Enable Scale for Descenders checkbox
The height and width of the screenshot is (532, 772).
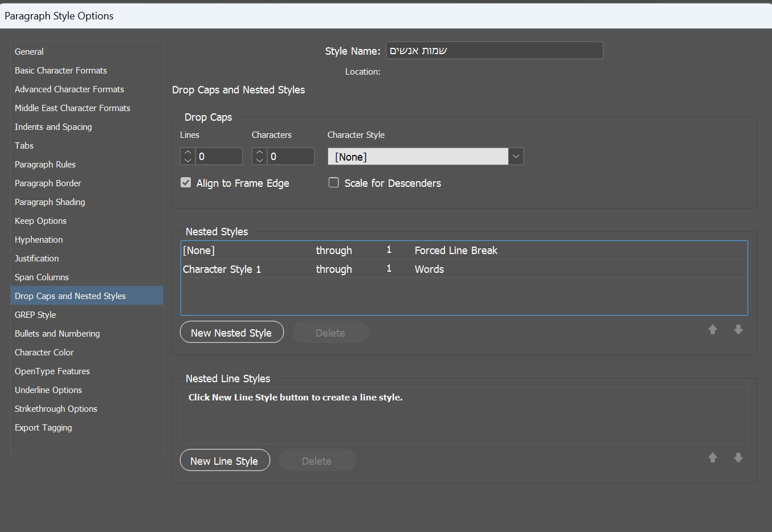pyautogui.click(x=334, y=183)
